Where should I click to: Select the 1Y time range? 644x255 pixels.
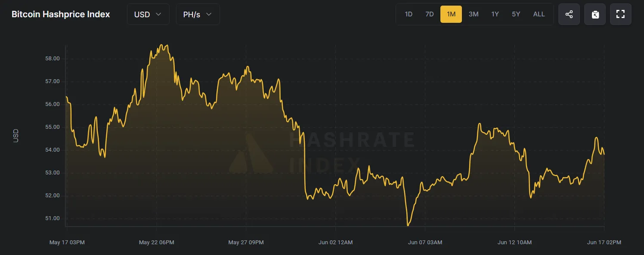495,14
